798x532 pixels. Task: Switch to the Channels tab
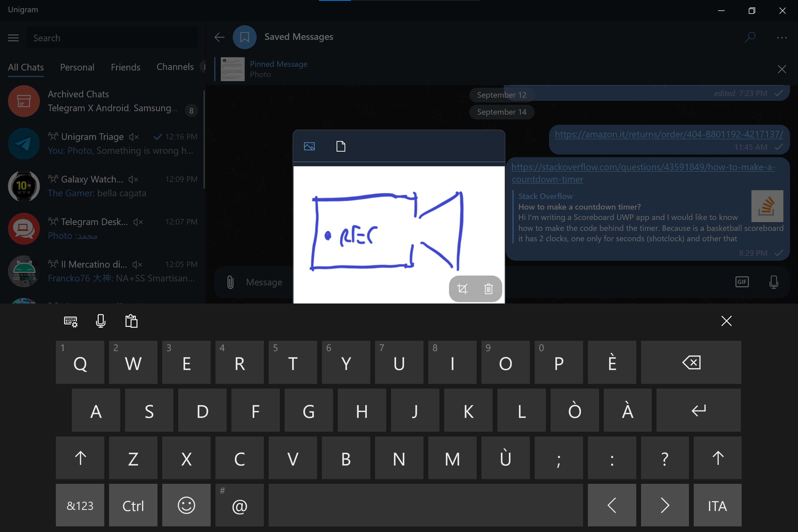pyautogui.click(x=175, y=67)
